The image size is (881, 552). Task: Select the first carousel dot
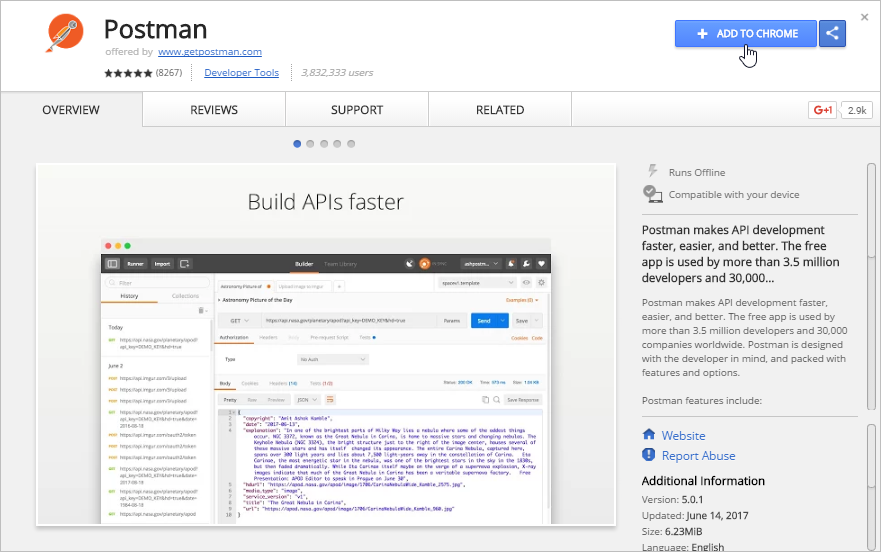point(297,144)
